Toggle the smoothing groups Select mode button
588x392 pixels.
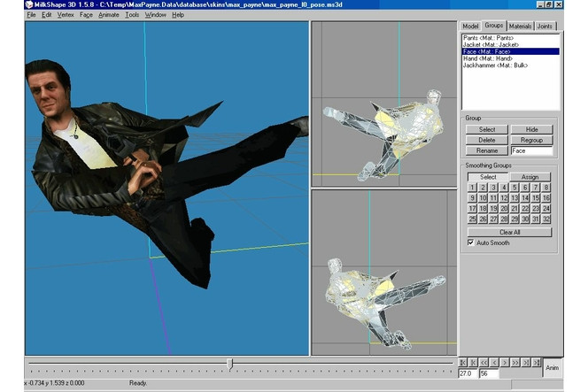pyautogui.click(x=488, y=177)
